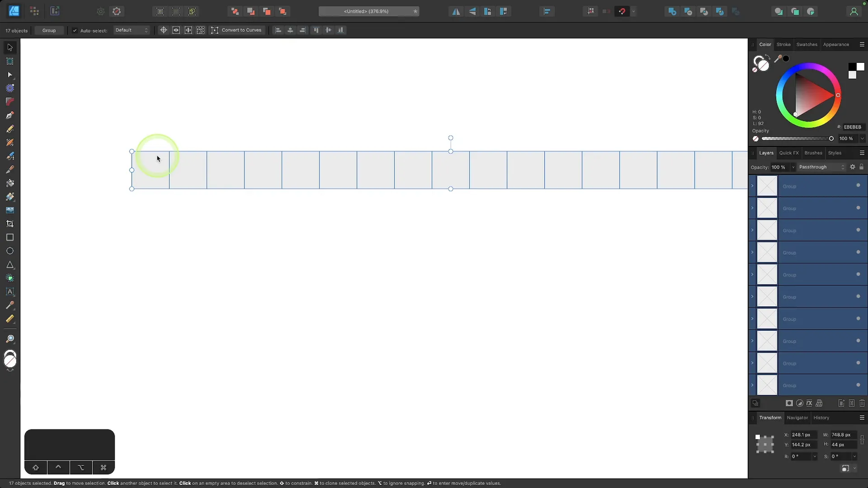Click the Convert to Curves button
868x488 pixels.
pos(237,30)
